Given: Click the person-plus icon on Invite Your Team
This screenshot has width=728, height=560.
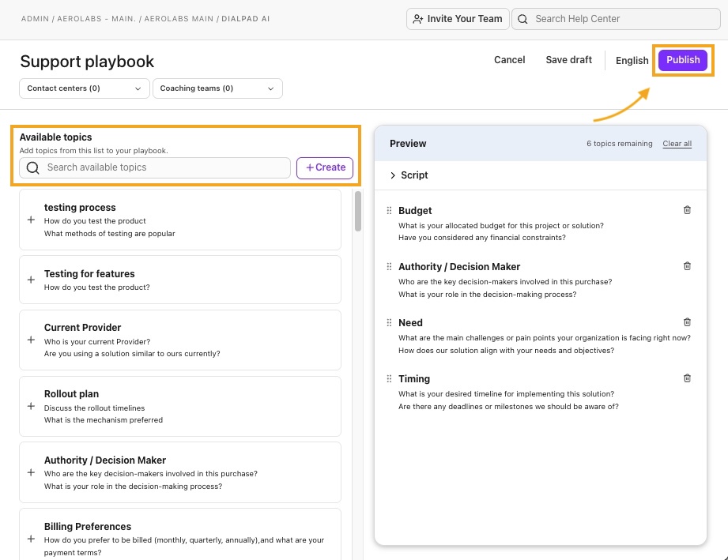Looking at the screenshot, I should point(418,19).
